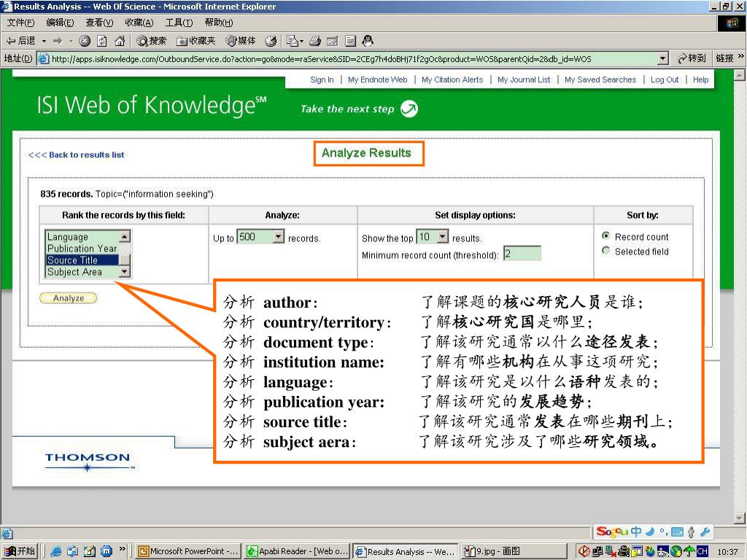The height and width of the screenshot is (560, 747).
Task: Expand the Mail icon dropdown arrow
Action: (x=301, y=42)
